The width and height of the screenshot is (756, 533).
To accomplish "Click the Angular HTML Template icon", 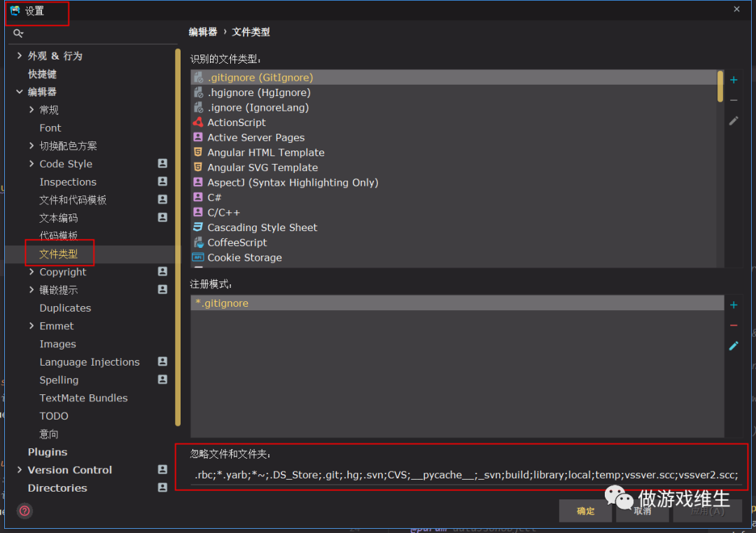I will (197, 152).
